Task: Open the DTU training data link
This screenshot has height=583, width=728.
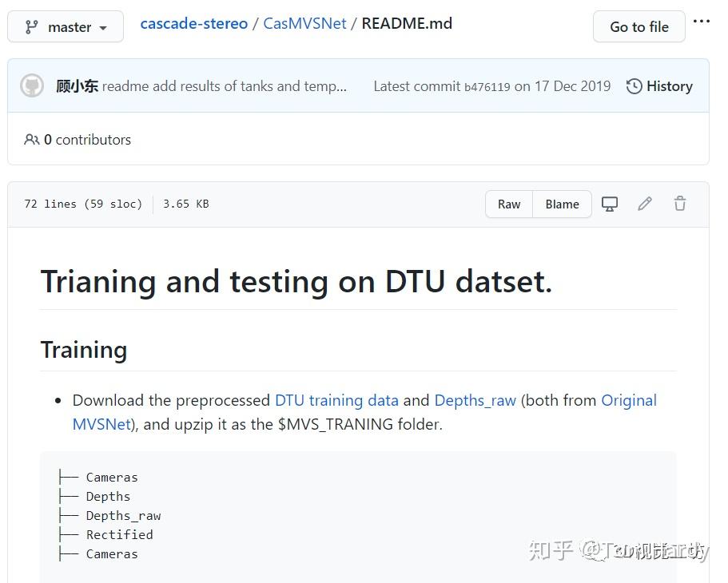Action: tap(336, 400)
